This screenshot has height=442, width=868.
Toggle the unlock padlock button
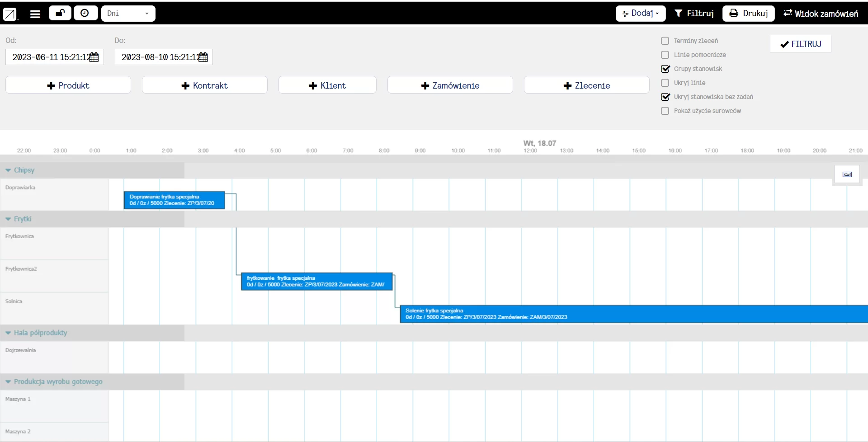pyautogui.click(x=60, y=13)
